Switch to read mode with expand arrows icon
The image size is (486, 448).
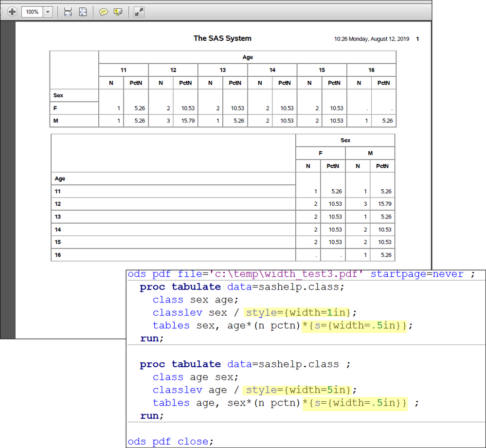point(139,12)
